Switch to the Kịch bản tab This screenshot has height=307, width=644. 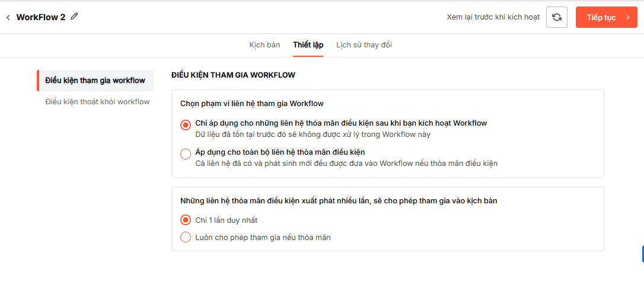coord(264,45)
